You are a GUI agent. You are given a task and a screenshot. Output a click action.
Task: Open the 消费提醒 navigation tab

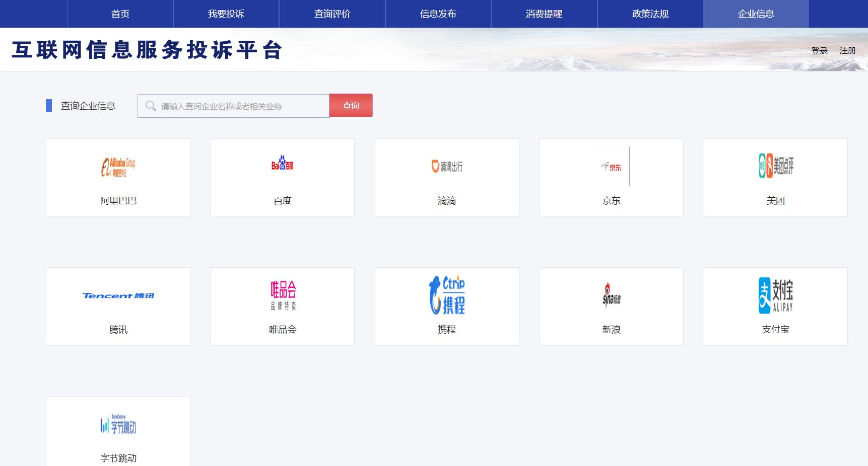544,14
